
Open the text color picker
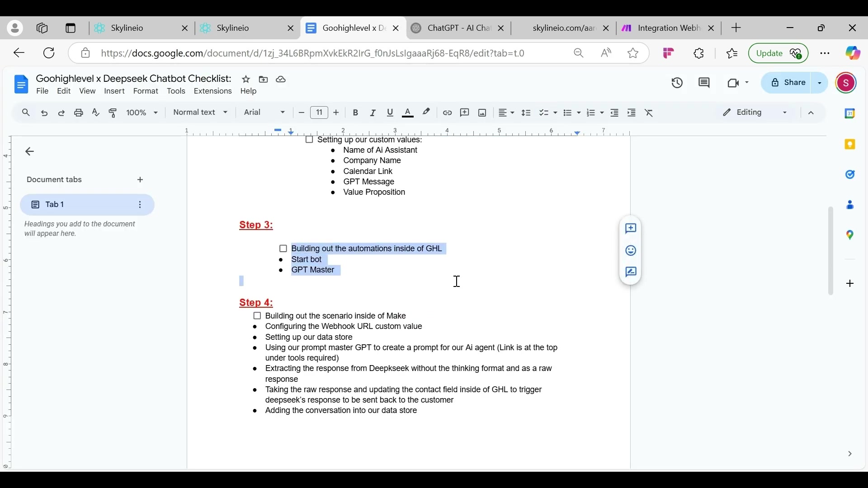coord(409,113)
